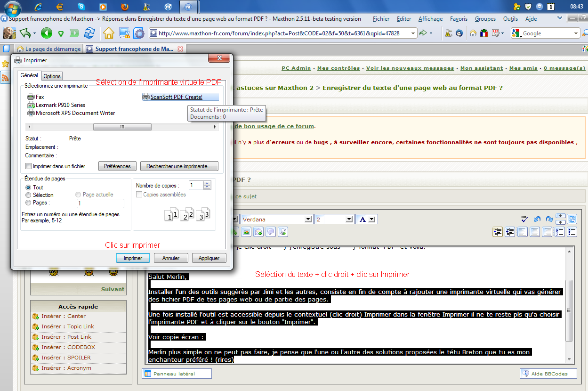Open printer Préférences

[117, 166]
